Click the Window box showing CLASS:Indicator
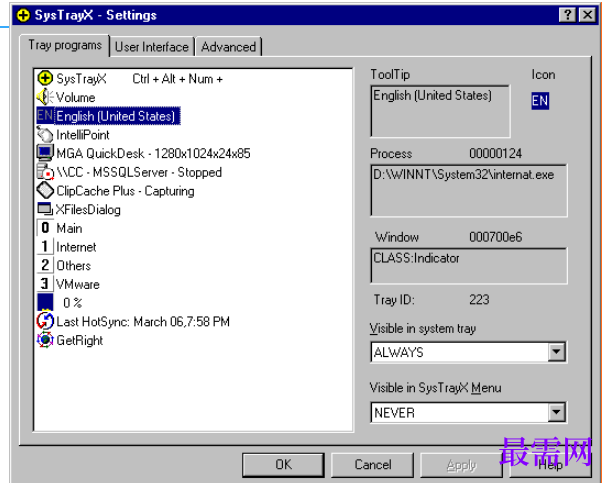Viewport: 611px width, 483px height. [469, 266]
